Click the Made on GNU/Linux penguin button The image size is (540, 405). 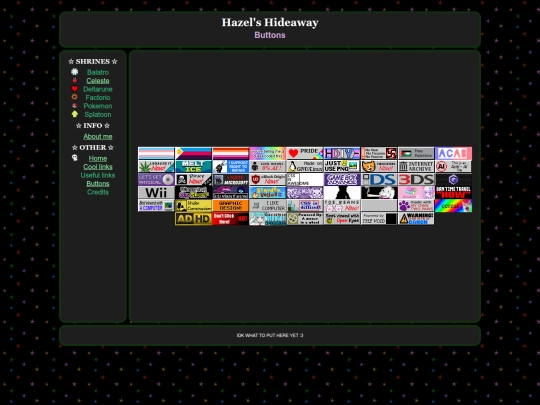pyautogui.click(x=305, y=166)
